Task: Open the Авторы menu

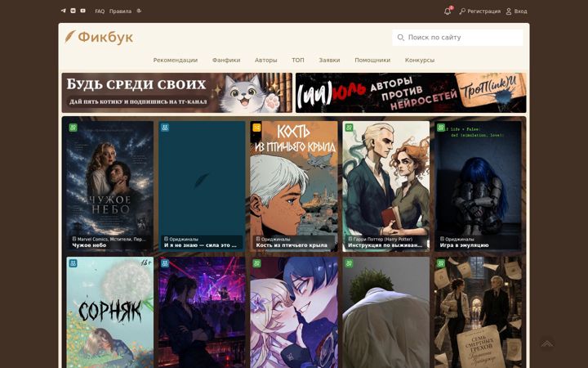Action: tap(266, 60)
